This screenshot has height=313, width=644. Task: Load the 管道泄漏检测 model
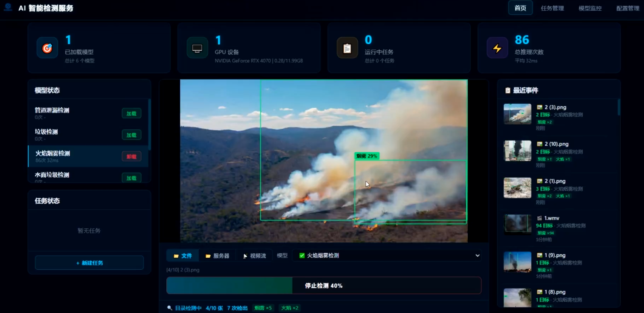point(131,114)
